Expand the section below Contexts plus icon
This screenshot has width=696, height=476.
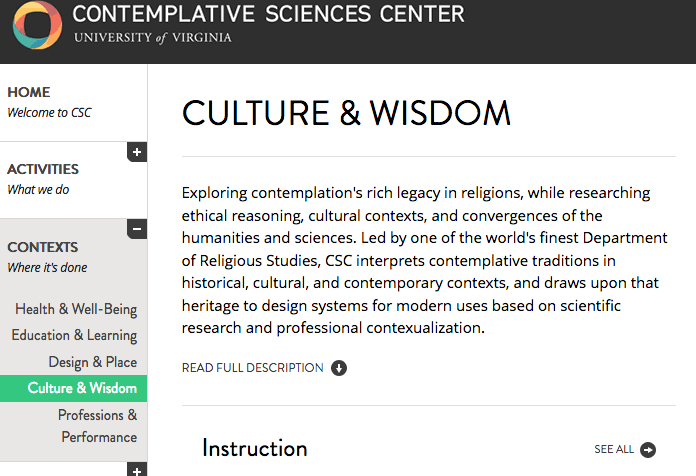click(x=137, y=469)
